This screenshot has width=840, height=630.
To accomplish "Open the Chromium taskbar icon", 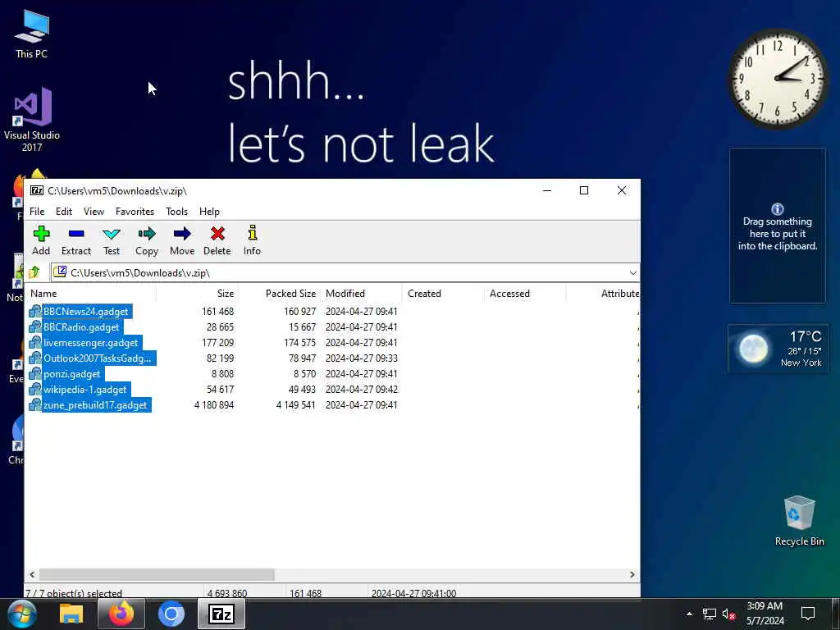I will coord(171,614).
